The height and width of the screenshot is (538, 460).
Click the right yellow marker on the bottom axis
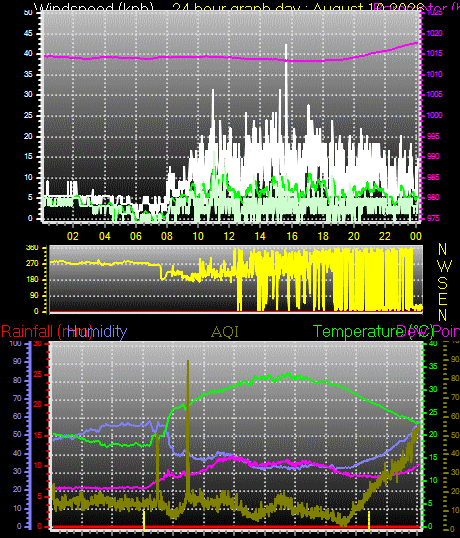coord(369,521)
